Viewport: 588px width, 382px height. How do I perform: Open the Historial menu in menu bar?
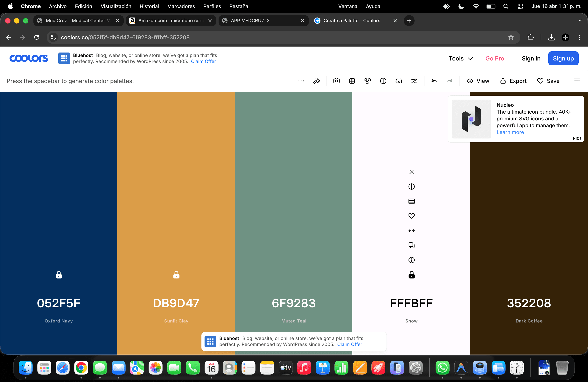(149, 6)
